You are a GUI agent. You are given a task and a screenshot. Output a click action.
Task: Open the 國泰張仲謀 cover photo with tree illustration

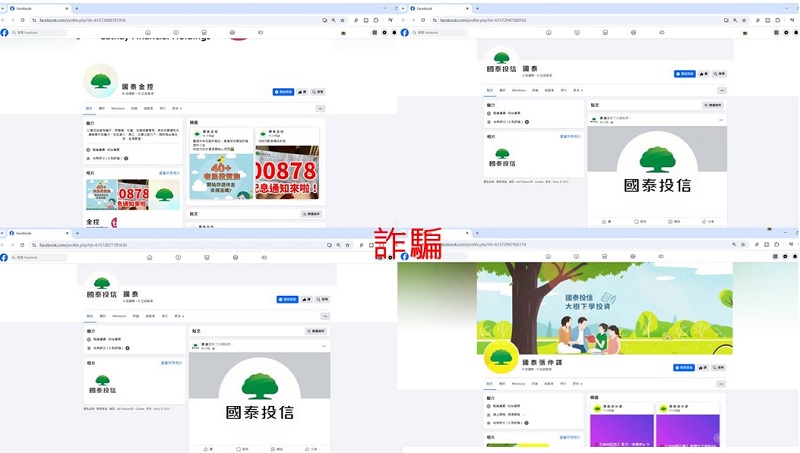coord(605,308)
